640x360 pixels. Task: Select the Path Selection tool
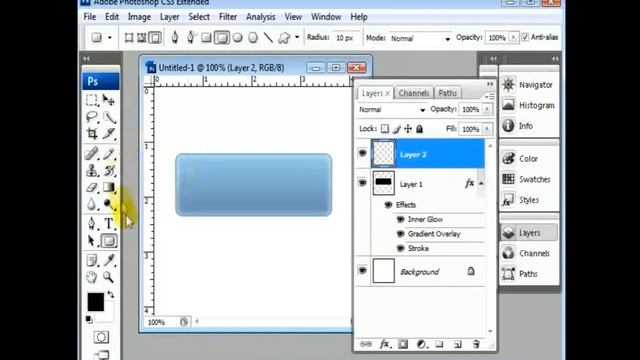coord(92,241)
